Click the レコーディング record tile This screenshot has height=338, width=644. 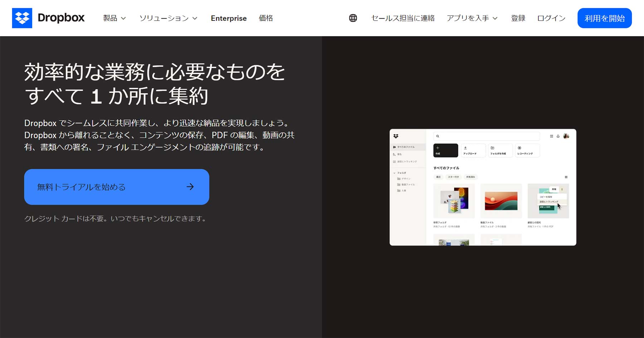pos(527,150)
